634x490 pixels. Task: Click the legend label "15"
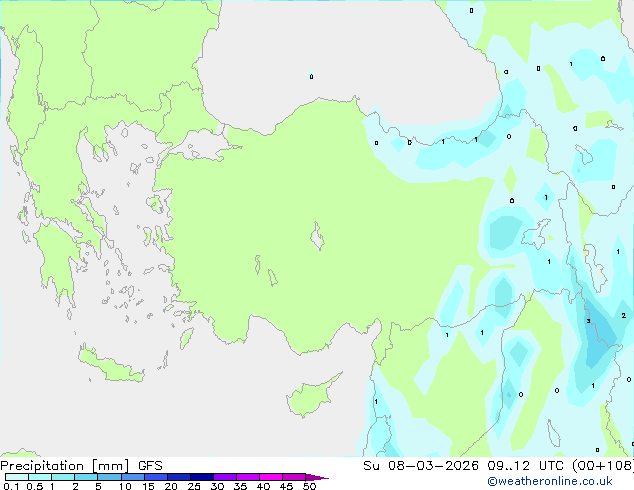tap(148, 486)
